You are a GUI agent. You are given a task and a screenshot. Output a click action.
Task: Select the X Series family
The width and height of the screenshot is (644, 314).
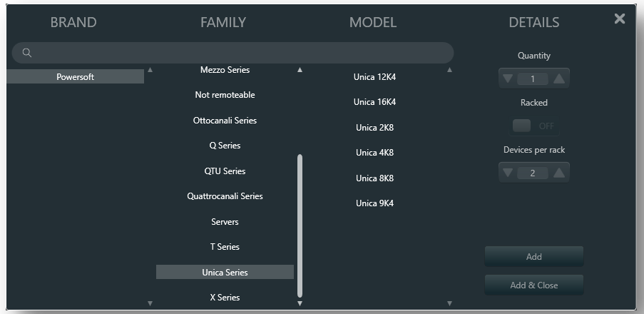coord(225,297)
